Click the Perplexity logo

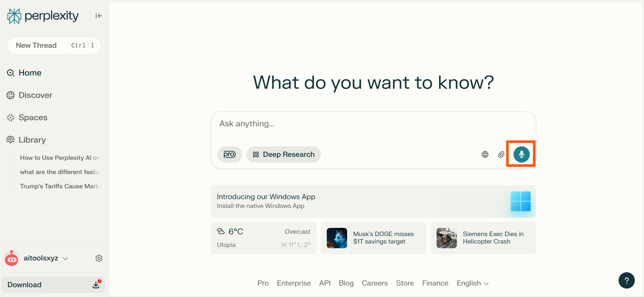43,16
